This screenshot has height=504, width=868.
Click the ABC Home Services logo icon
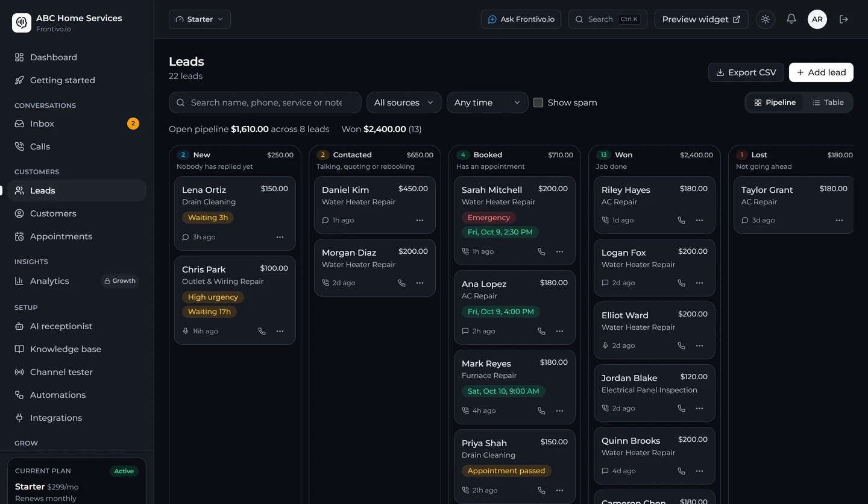point(22,23)
